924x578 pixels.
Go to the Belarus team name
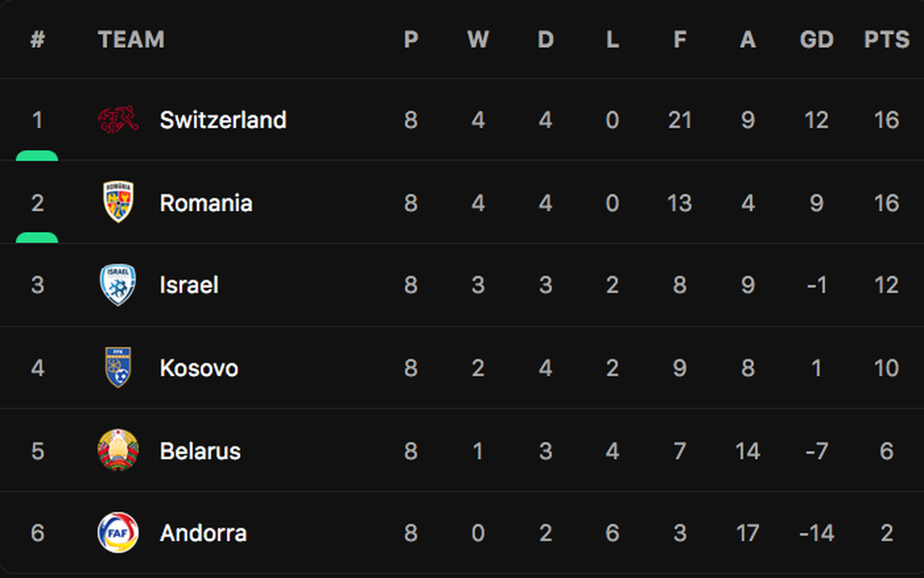coord(200,450)
